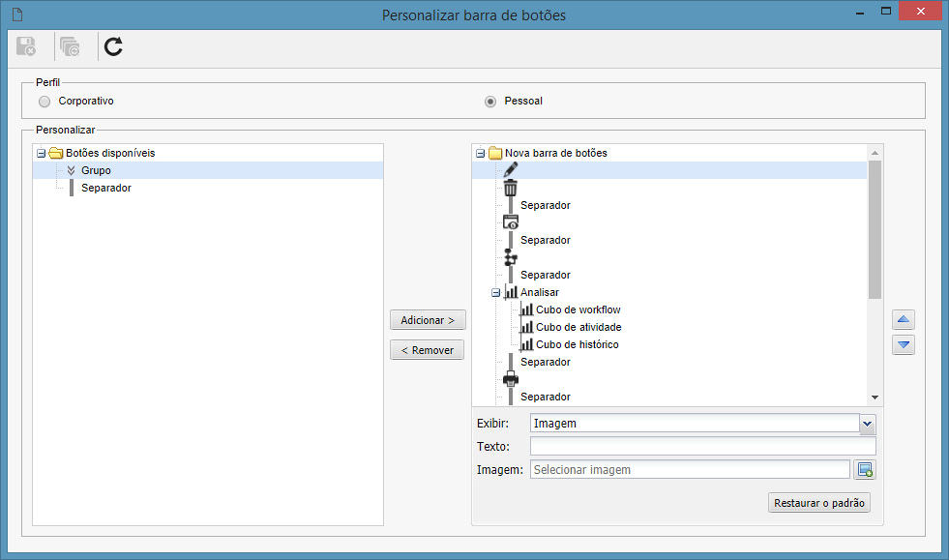Select the Pessoal profile radio button

pyautogui.click(x=490, y=102)
